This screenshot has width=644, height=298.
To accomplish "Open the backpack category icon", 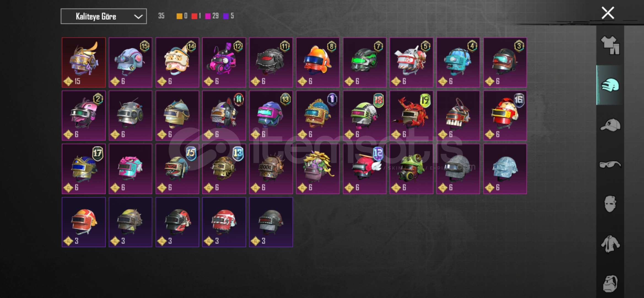I will (610, 284).
